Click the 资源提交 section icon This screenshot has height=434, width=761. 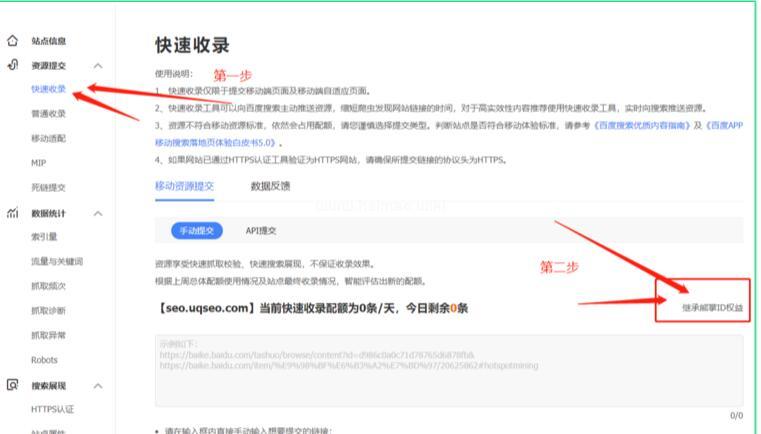11,65
